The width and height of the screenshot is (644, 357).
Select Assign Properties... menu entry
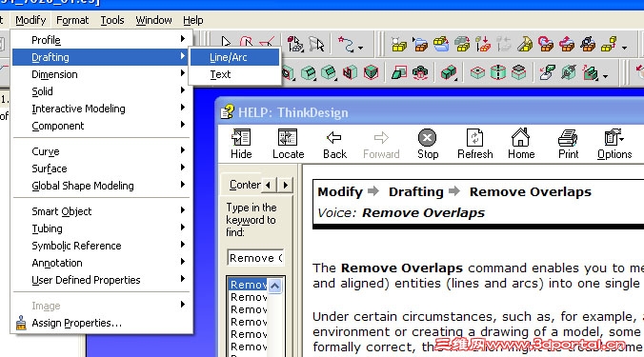pyautogui.click(x=101, y=323)
